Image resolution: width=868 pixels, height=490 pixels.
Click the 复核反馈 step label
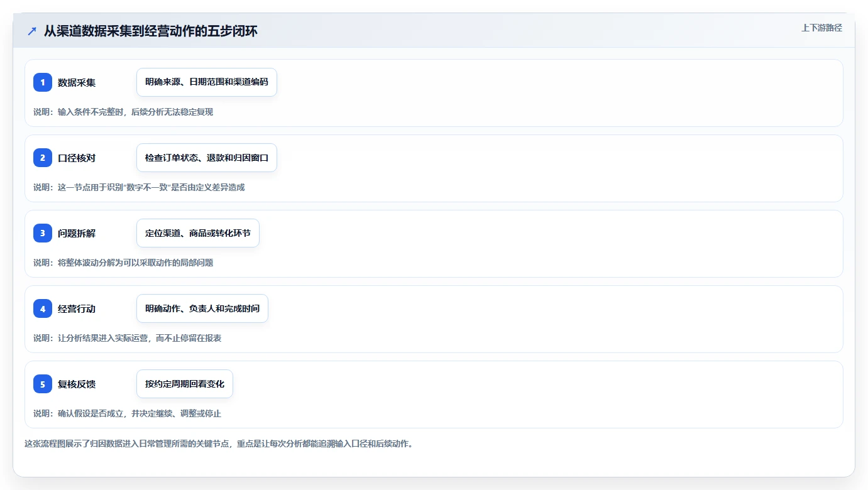pos(77,384)
